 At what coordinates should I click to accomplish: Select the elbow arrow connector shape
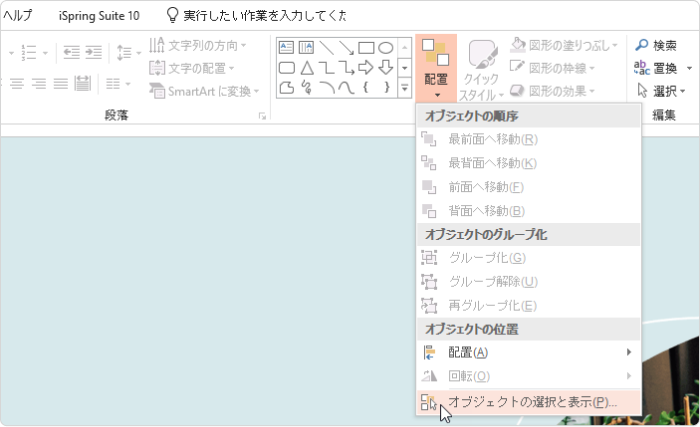point(346,68)
